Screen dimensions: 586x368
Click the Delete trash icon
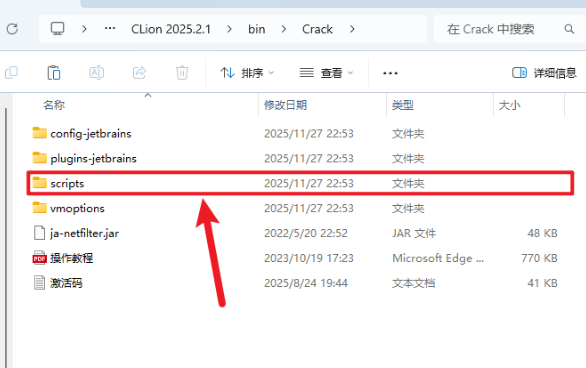tap(182, 72)
